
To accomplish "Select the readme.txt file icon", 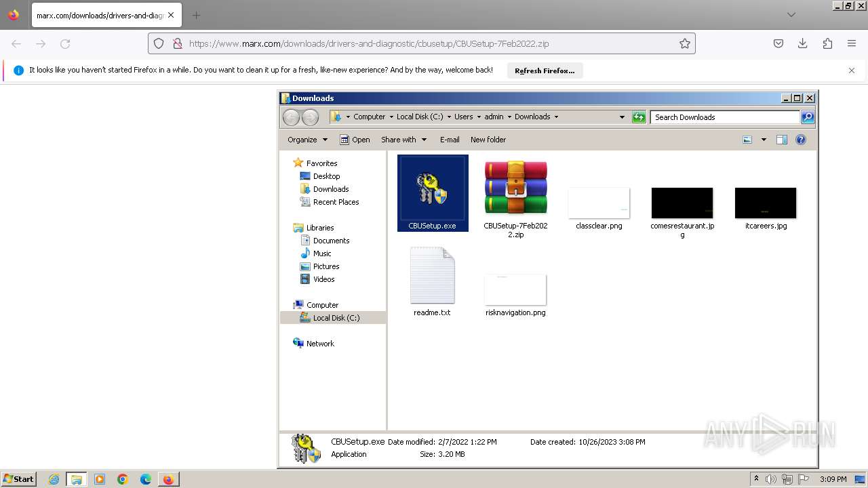I will pyautogui.click(x=433, y=275).
